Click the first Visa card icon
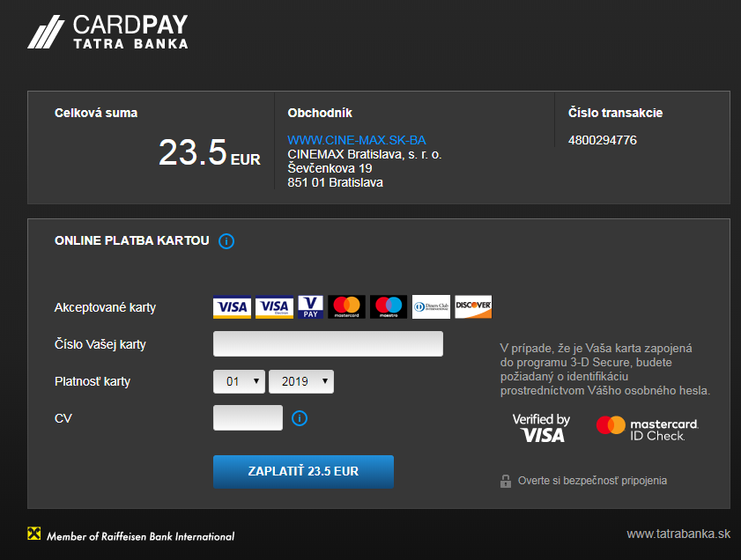 232,306
